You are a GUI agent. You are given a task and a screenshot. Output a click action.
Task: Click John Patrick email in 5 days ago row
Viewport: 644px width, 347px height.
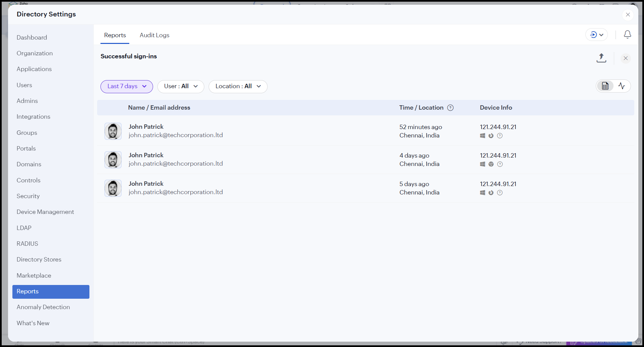click(x=176, y=192)
